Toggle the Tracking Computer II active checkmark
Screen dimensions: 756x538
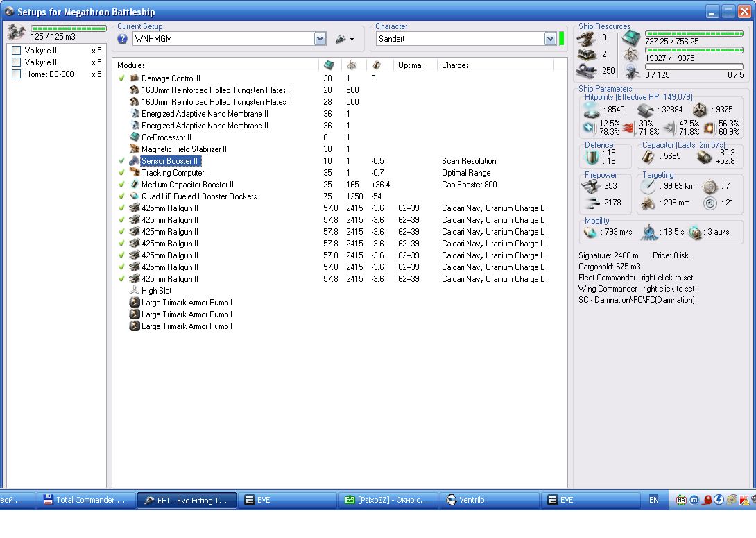point(121,173)
